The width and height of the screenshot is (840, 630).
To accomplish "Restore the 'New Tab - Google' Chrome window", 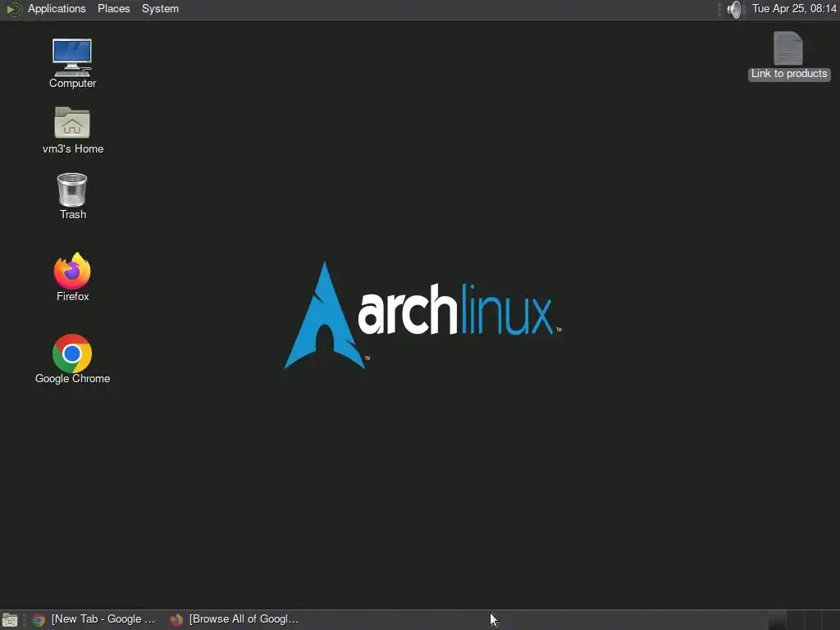I will tap(94, 619).
